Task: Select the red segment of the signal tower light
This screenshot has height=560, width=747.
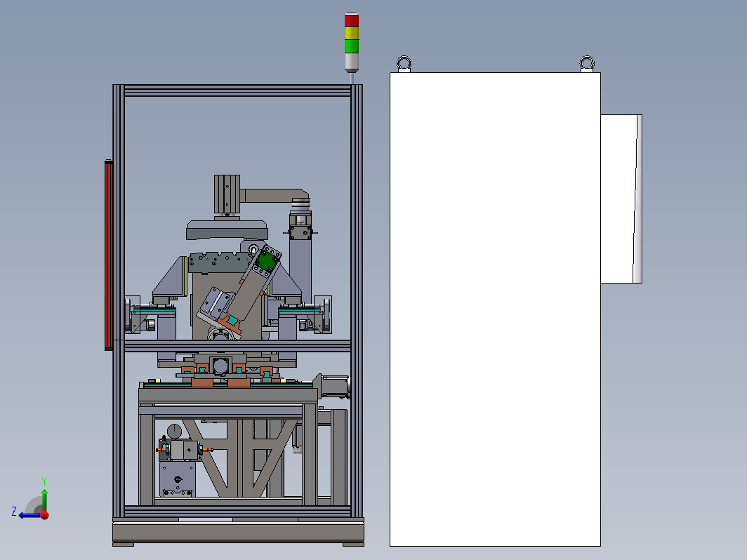Action: pos(352,20)
